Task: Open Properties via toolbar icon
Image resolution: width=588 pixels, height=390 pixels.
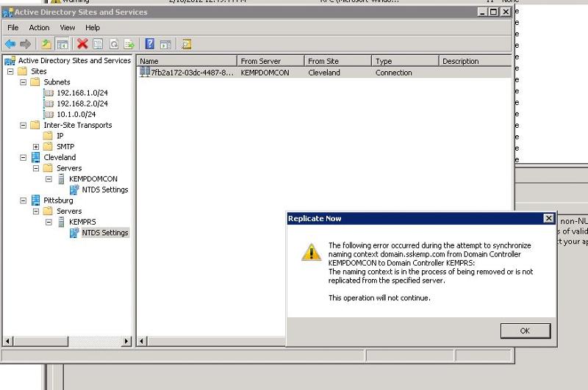Action: coord(98,44)
